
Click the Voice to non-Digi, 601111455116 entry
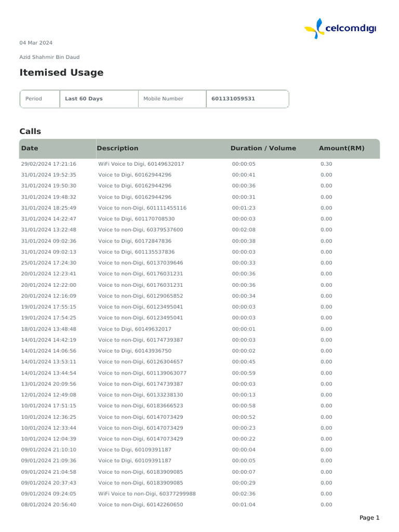[x=142, y=208]
